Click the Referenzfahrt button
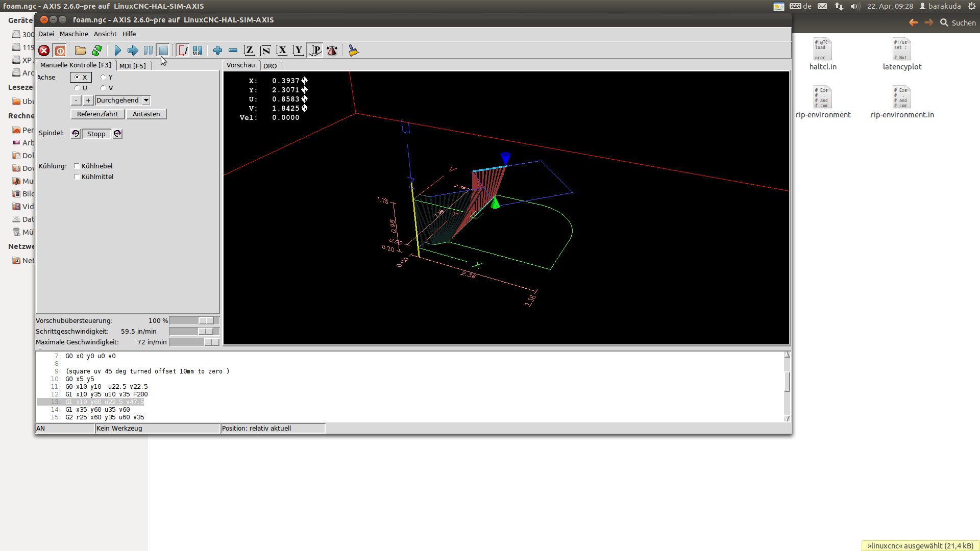 (97, 114)
